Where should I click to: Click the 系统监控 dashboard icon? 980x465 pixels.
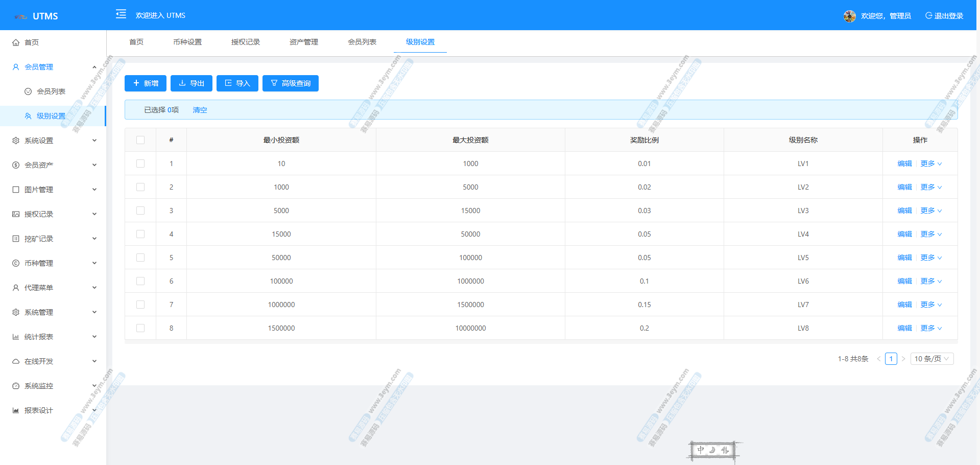click(16, 386)
